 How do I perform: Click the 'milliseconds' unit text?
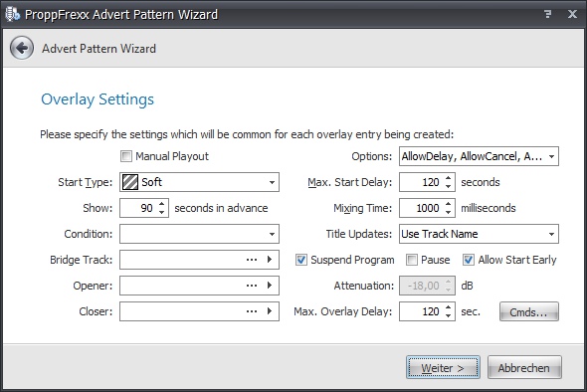[489, 208]
